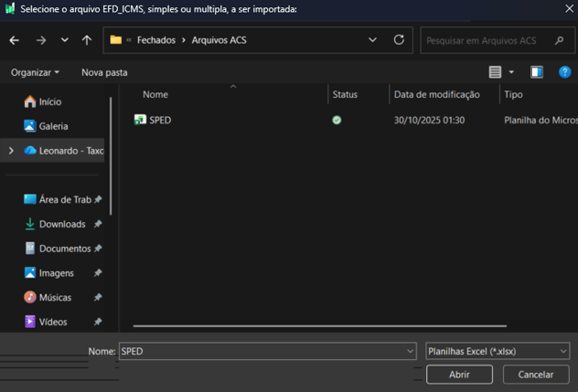
Task: Sort by the Nome column header
Action: coord(155,95)
